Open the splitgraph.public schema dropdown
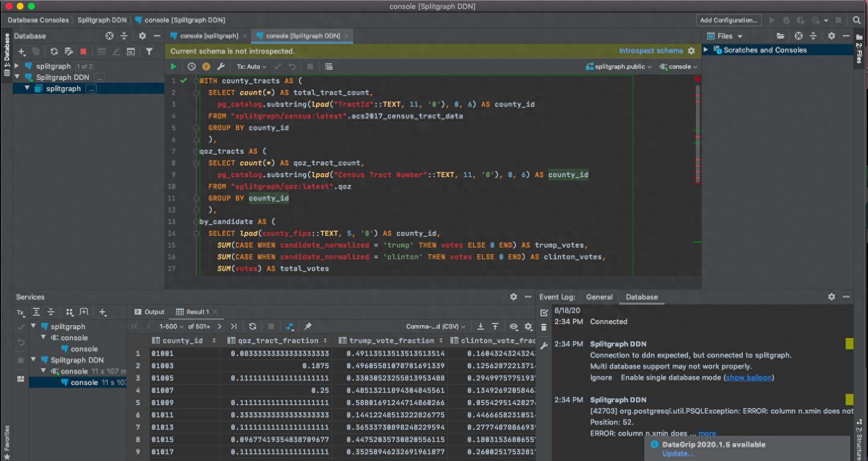The height and width of the screenshot is (461, 868). [619, 66]
